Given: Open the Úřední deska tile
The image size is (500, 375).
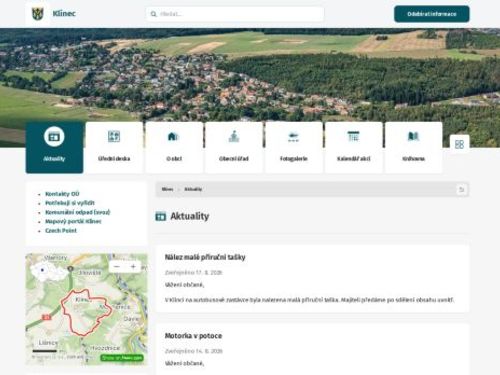Looking at the screenshot, I should coord(114,147).
